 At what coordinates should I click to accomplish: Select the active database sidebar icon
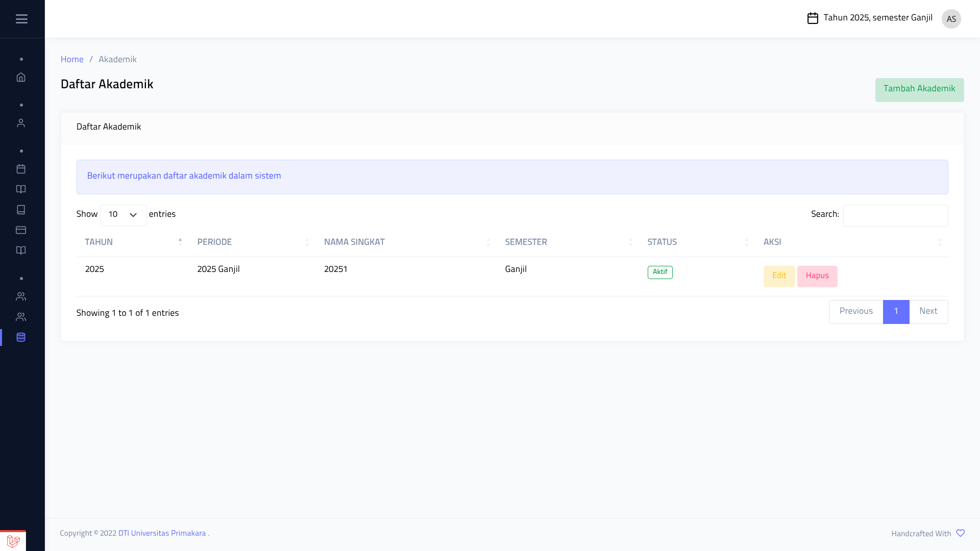(21, 337)
